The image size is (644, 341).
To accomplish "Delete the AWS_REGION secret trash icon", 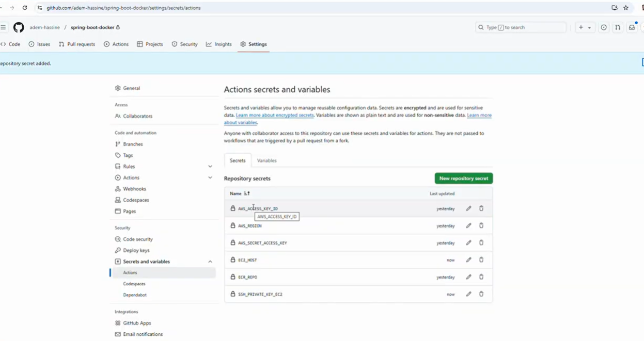I will (481, 225).
